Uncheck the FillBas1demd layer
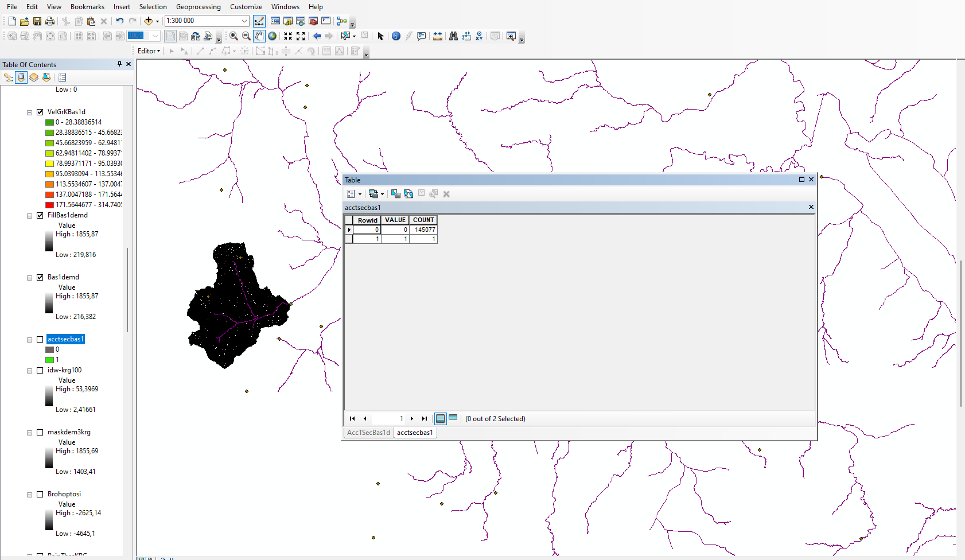The width and height of the screenshot is (965, 560). coord(40,215)
